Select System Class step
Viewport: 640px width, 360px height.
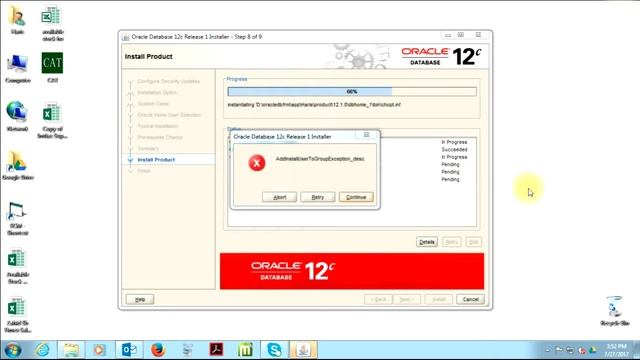point(153,104)
